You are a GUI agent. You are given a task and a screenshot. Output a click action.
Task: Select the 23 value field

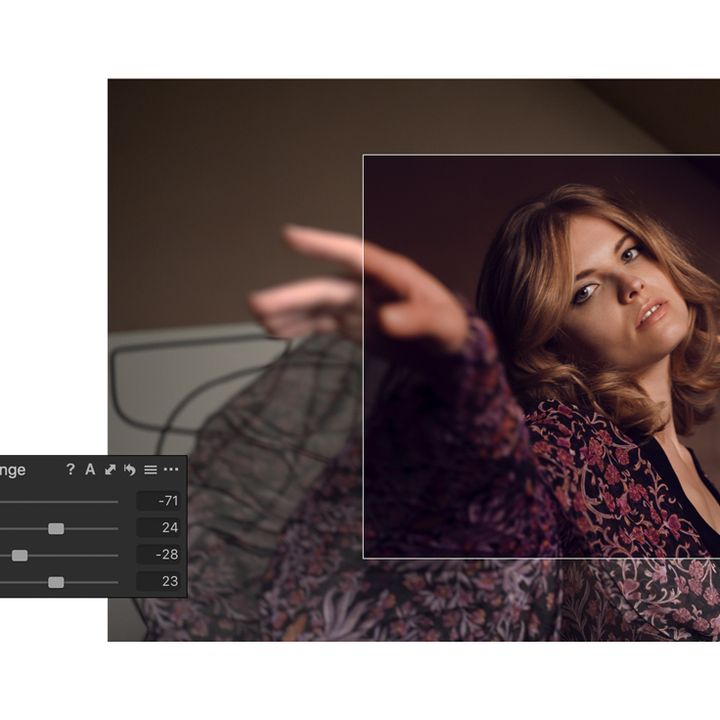tap(158, 581)
